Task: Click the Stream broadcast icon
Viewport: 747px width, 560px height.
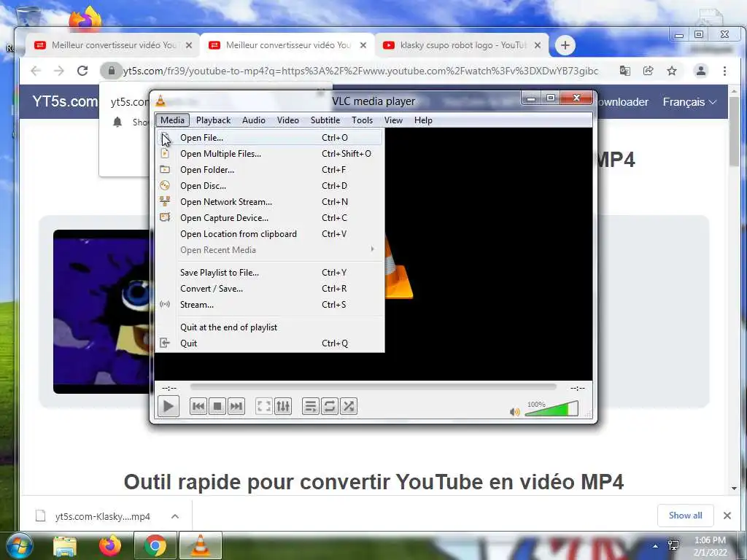Action: (165, 304)
